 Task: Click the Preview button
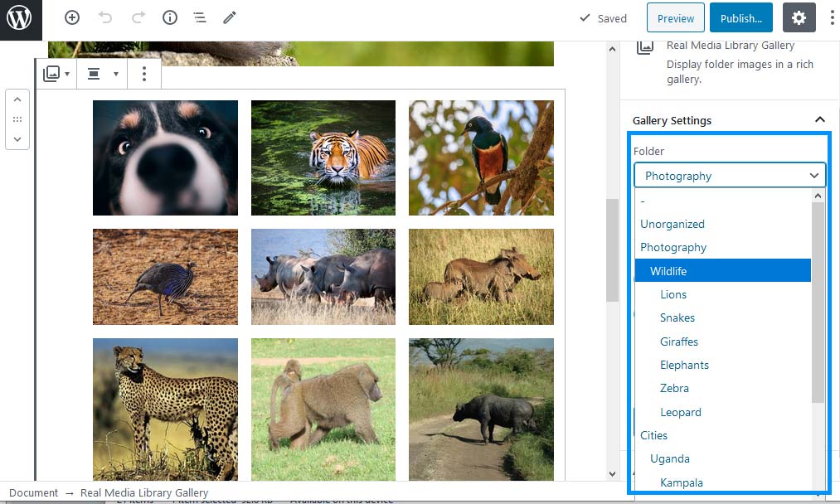coord(675,18)
